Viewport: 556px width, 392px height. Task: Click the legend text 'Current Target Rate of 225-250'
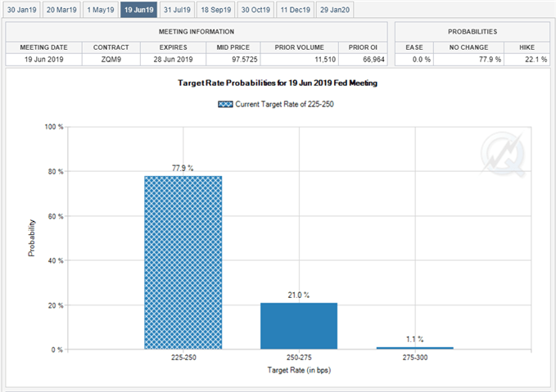pos(284,104)
